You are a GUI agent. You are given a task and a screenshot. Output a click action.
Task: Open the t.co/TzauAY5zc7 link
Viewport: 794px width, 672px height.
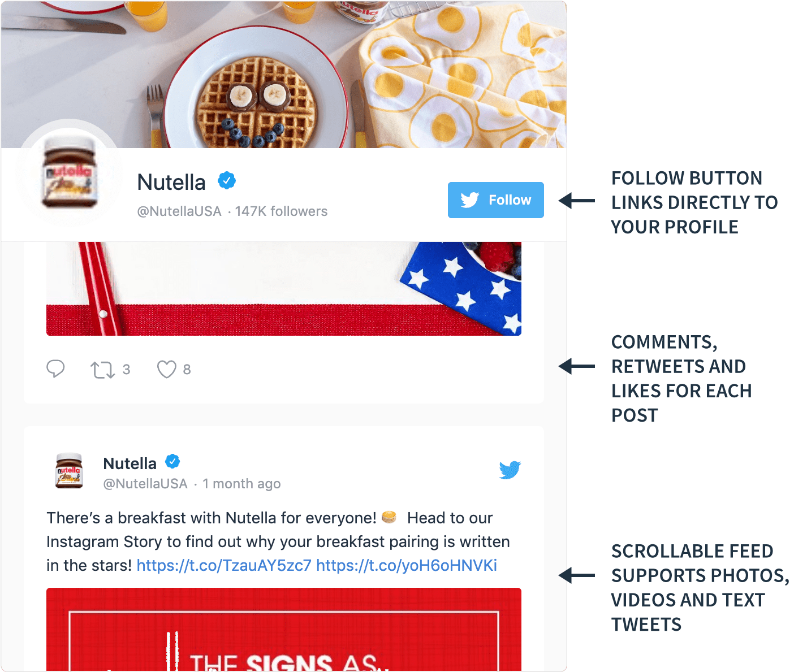click(224, 565)
